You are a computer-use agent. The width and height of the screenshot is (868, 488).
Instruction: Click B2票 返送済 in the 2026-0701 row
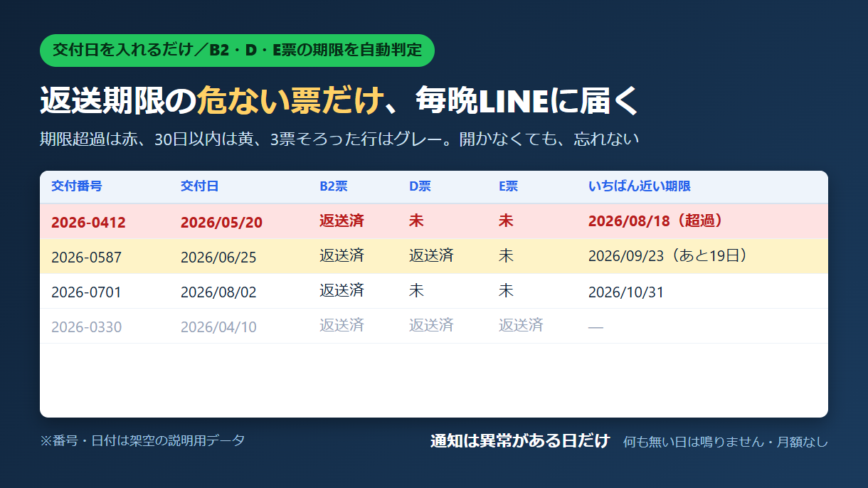click(x=342, y=290)
